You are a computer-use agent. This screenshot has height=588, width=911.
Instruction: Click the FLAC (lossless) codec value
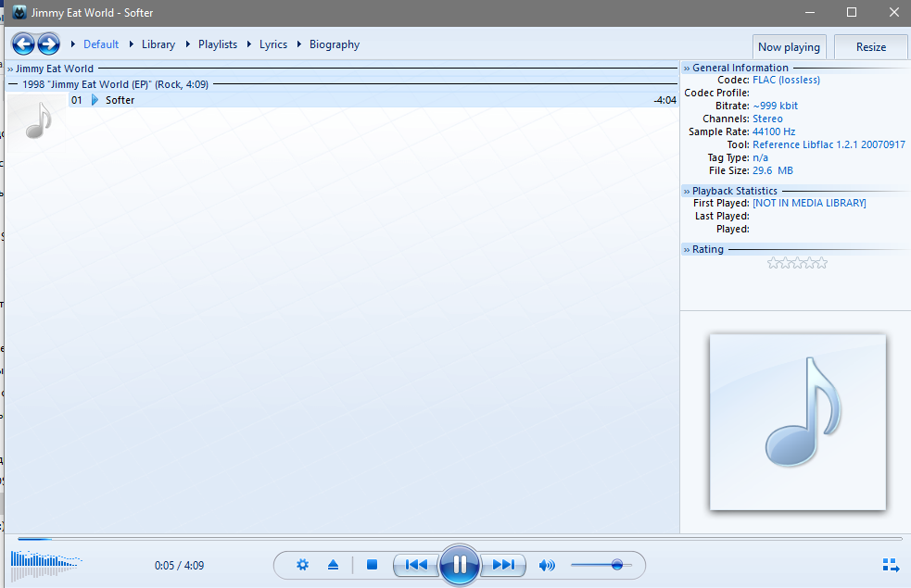point(786,81)
